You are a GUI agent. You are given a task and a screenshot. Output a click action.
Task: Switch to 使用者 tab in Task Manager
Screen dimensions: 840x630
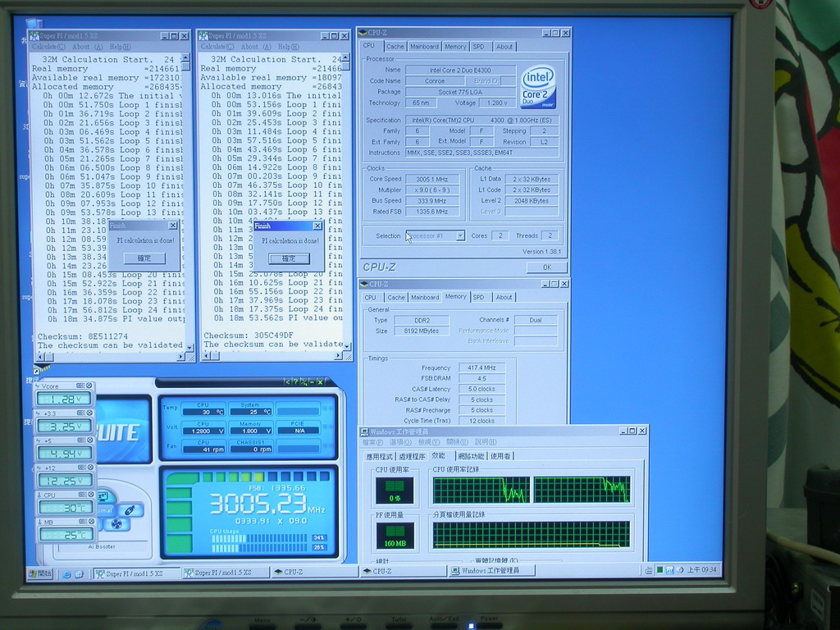pyautogui.click(x=501, y=456)
